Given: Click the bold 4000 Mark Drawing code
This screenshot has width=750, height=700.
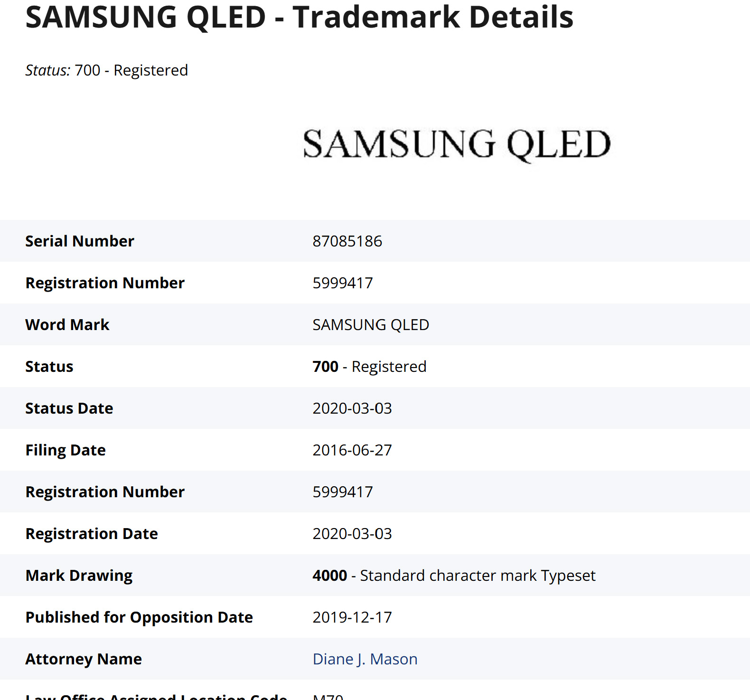Looking at the screenshot, I should tap(329, 576).
